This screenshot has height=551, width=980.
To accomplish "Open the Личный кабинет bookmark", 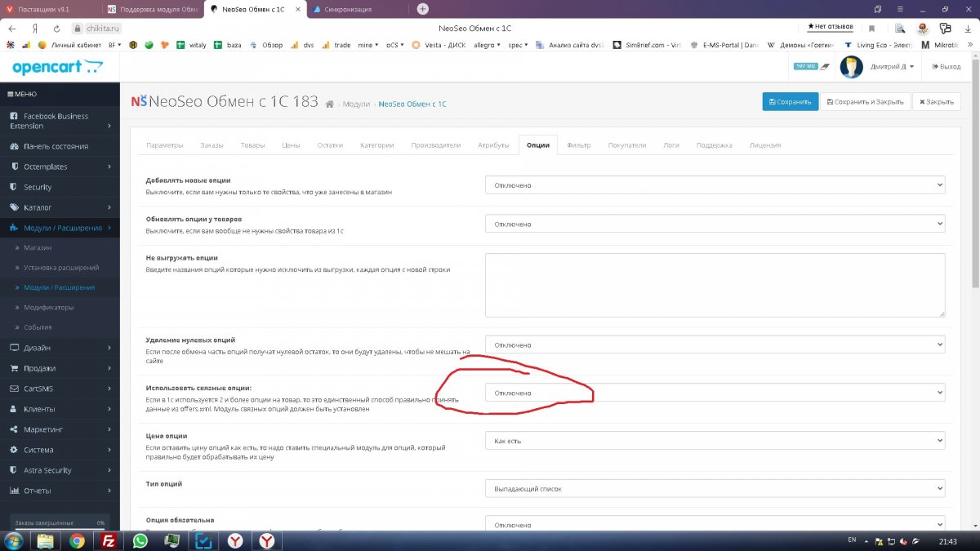I will tap(71, 45).
